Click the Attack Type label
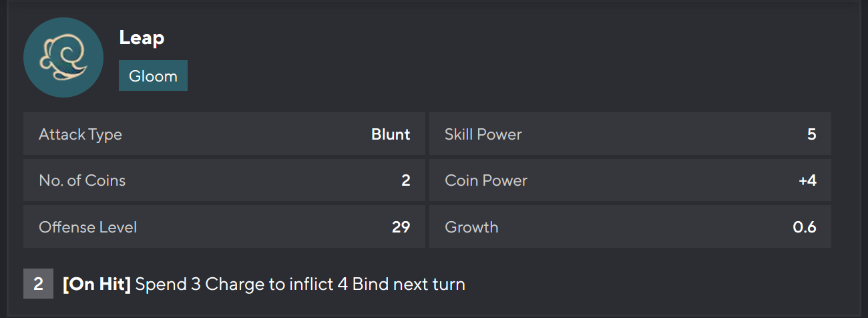Viewport: 868px width, 318px height. [80, 134]
